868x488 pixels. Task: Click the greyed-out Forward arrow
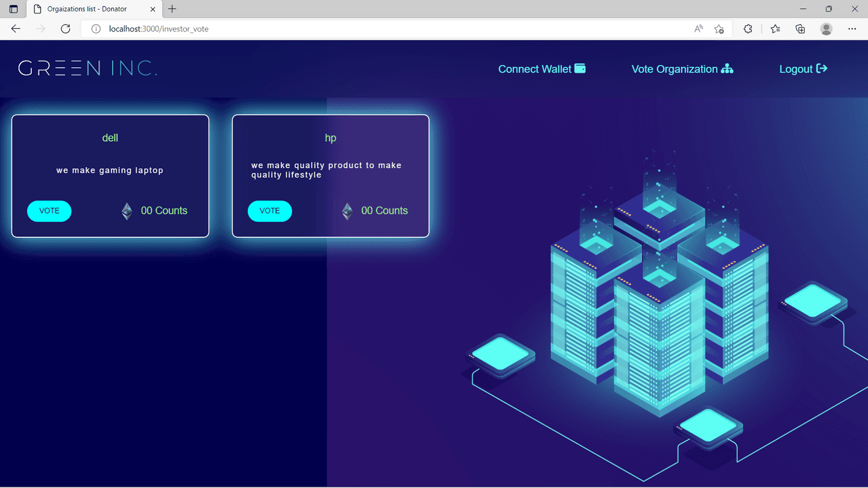click(40, 28)
